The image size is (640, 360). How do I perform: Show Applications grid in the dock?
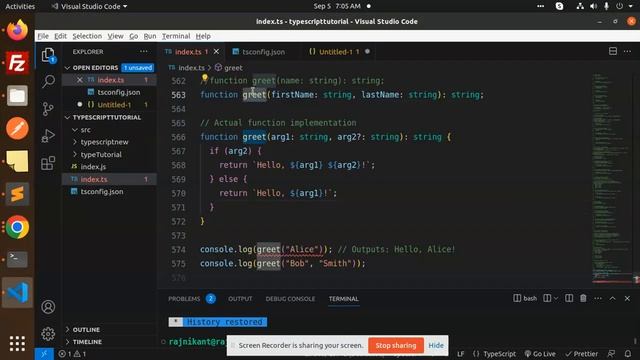point(17,343)
